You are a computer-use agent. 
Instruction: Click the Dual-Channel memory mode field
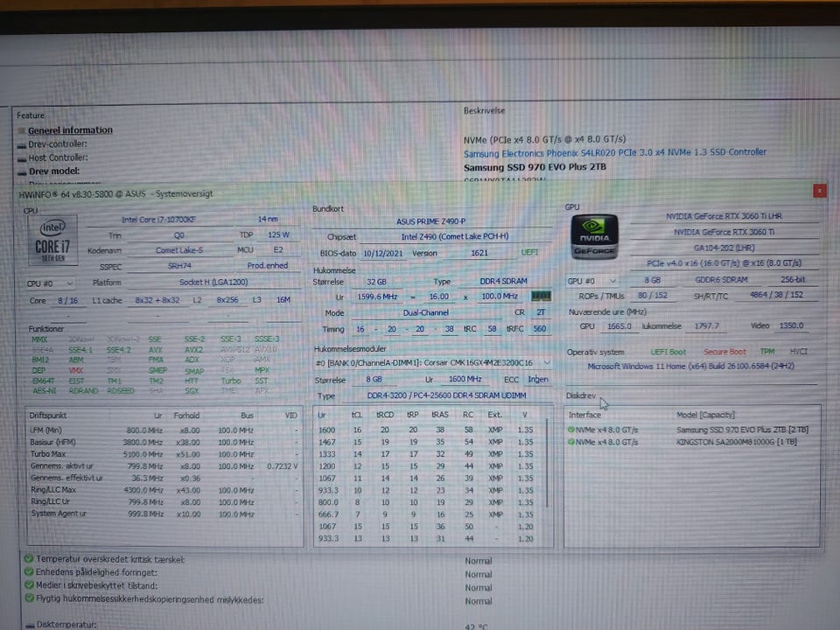click(426, 313)
